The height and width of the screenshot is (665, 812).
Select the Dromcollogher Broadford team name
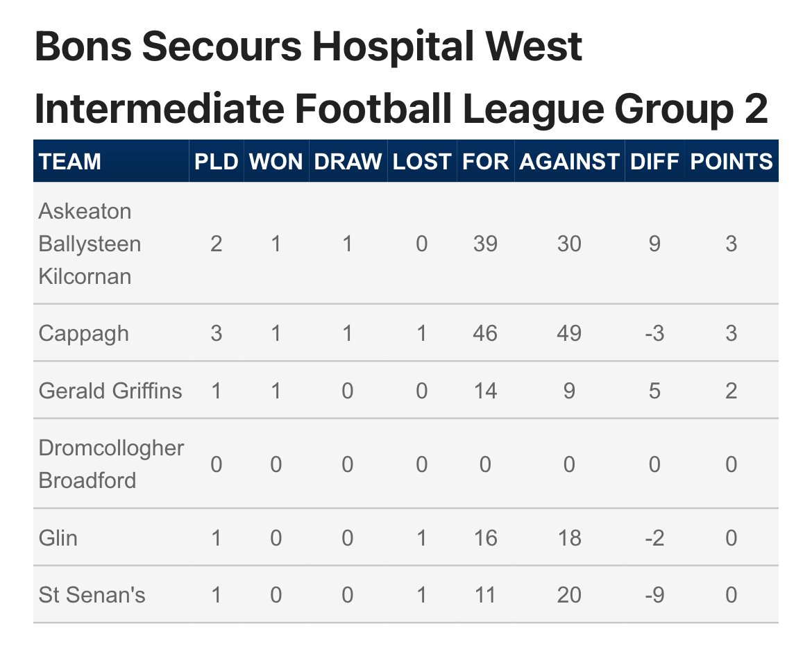111,464
